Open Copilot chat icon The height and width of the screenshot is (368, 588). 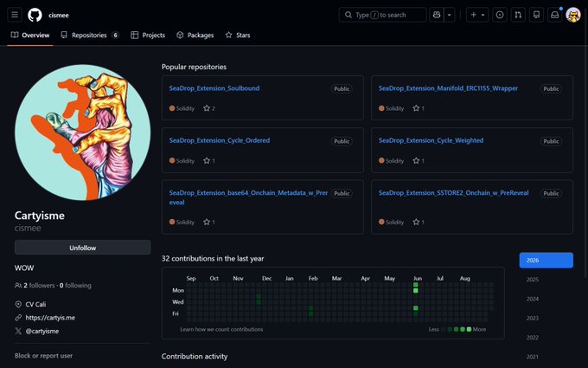point(437,15)
